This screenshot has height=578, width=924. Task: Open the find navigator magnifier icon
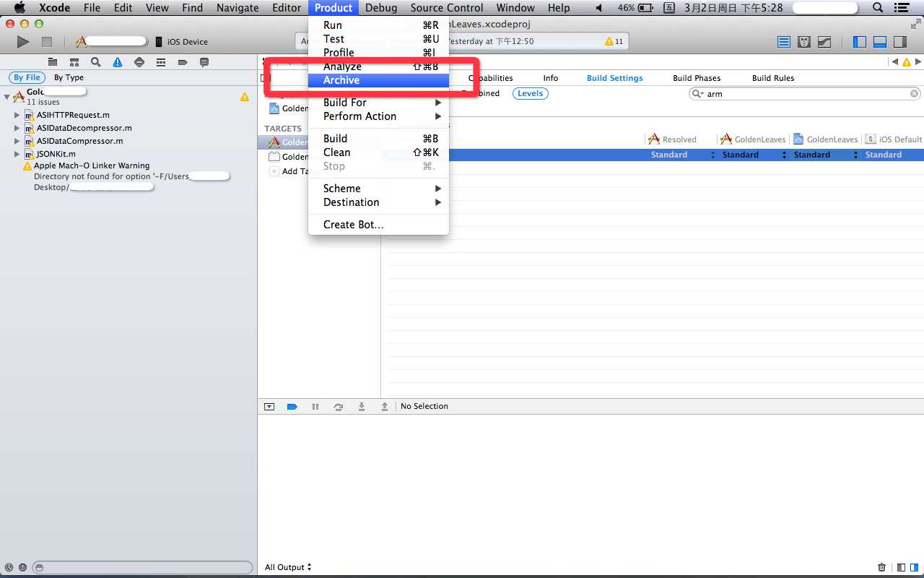[x=95, y=62]
